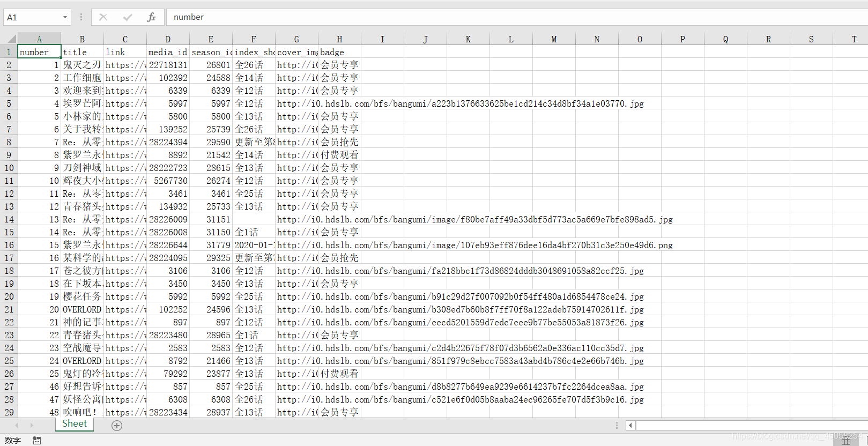Click first OVERLORD title cell in row 21
Viewport: 868px width, 446px height.
coord(82,309)
